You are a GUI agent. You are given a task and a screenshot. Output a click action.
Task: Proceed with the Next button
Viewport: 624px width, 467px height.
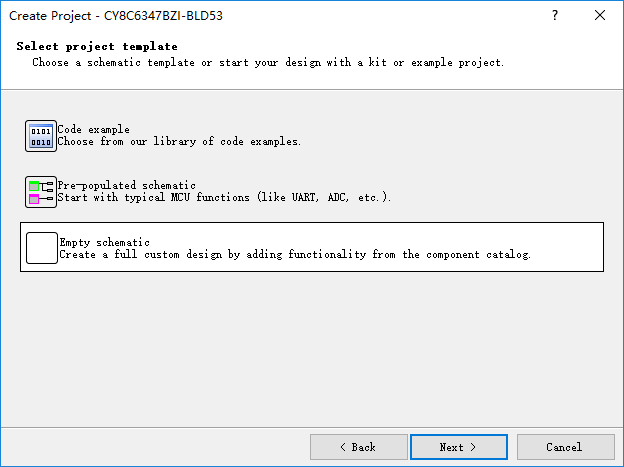click(x=459, y=447)
